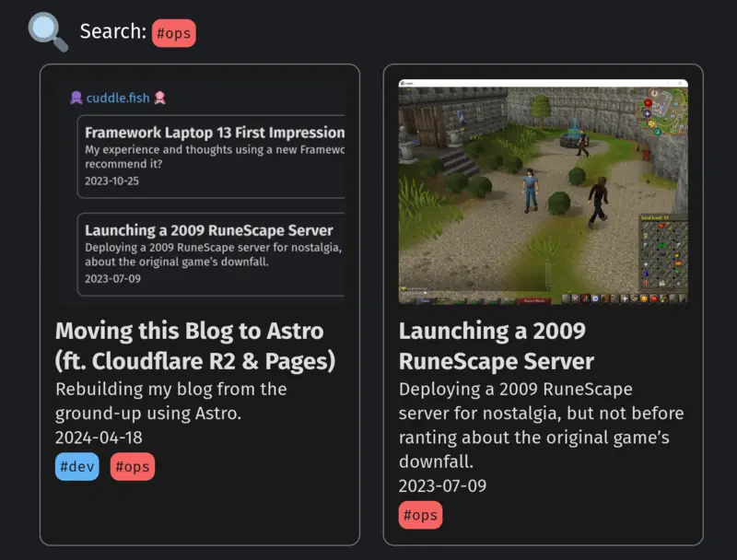Open 'Launching a 2009 RuneScape Server' large card title
Screen dimensions: 737x560
[x=497, y=345]
